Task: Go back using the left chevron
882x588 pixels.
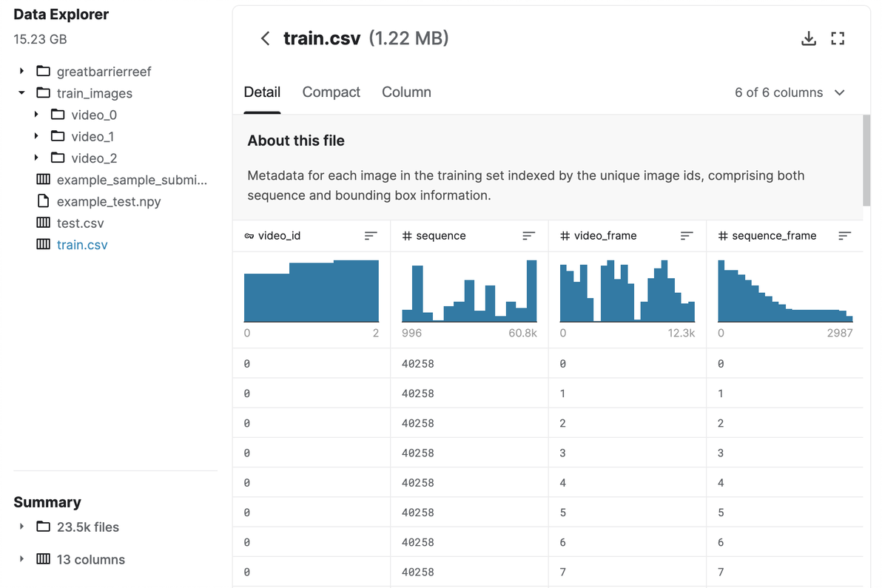Action: coord(265,38)
